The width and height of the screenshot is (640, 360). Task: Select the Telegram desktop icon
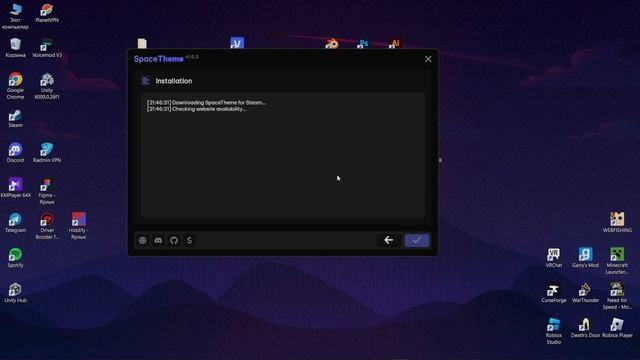16,223
